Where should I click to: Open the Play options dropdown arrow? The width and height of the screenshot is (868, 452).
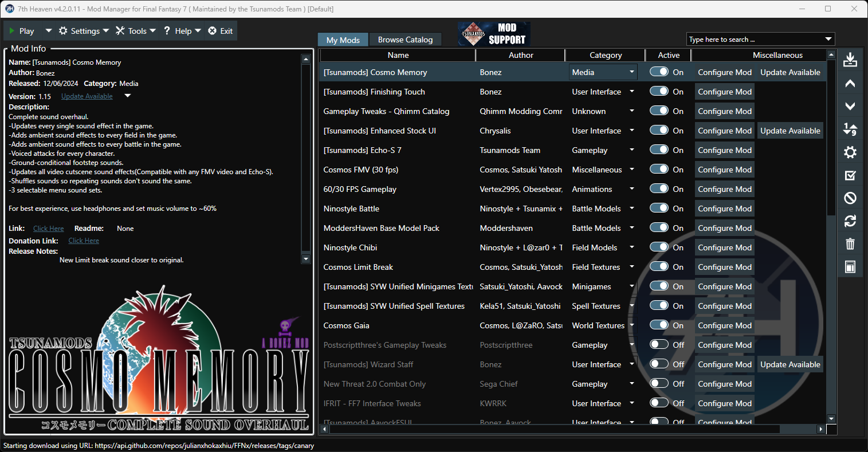(48, 31)
